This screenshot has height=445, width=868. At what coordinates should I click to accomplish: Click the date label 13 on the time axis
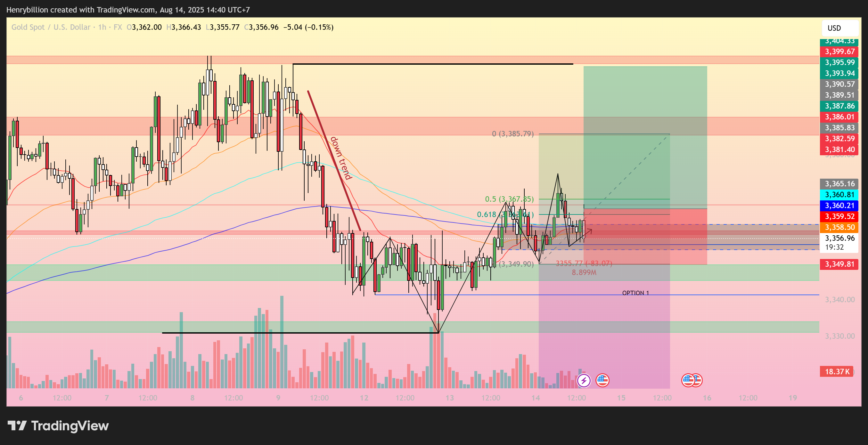coord(449,398)
